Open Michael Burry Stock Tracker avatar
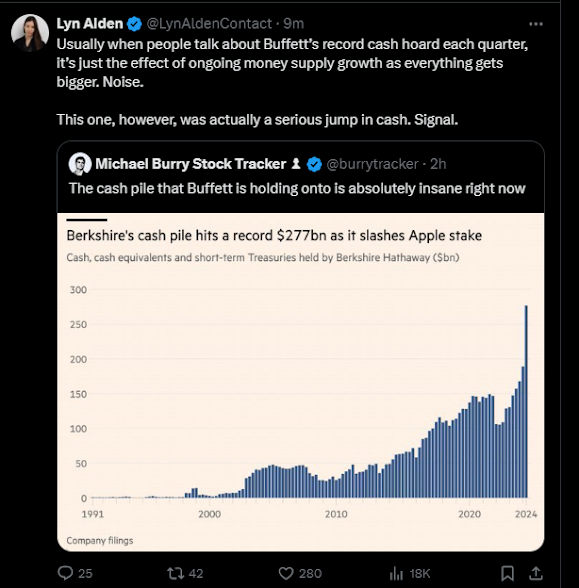 pos(80,164)
